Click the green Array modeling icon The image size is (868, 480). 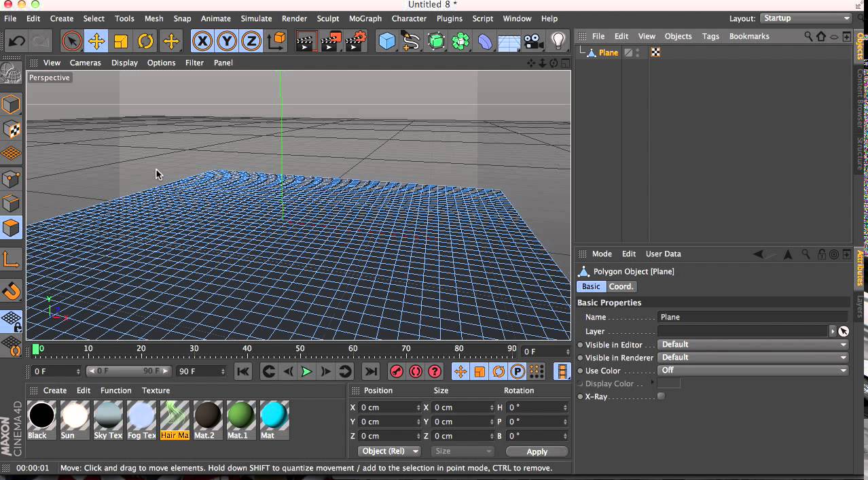(x=460, y=41)
